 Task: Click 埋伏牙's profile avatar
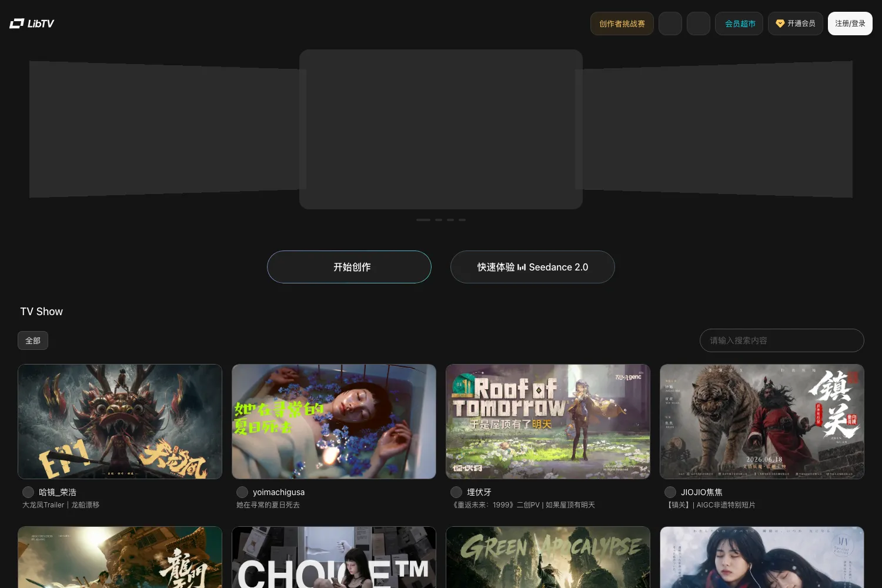click(x=456, y=492)
